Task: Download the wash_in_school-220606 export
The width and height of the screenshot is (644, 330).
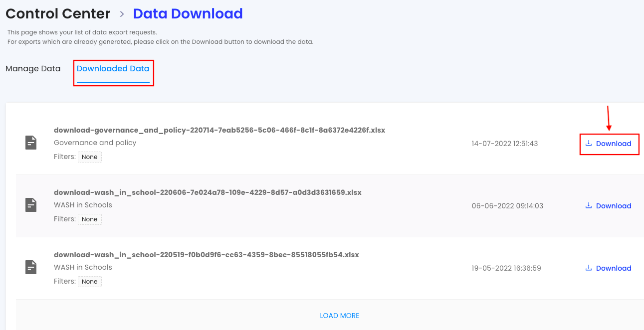Action: click(609, 206)
